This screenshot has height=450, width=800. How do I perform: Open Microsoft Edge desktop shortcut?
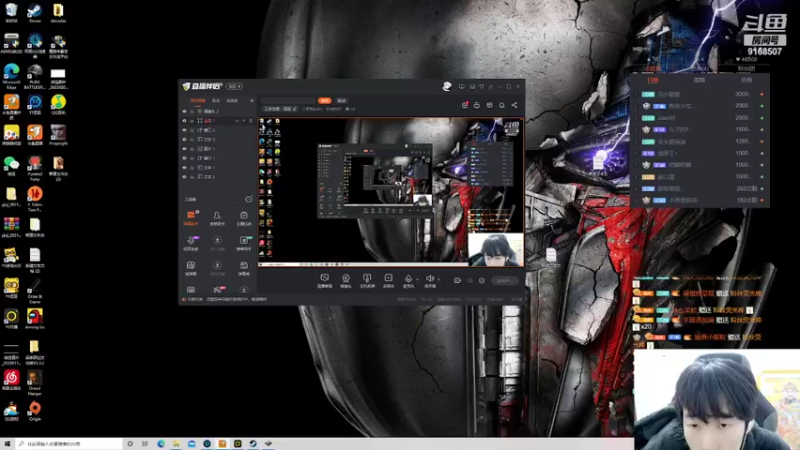tap(11, 77)
